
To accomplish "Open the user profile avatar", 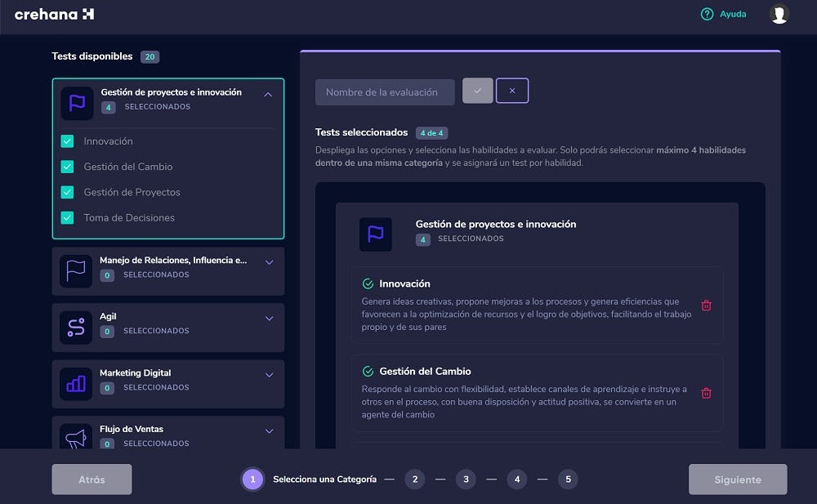I will (x=779, y=14).
